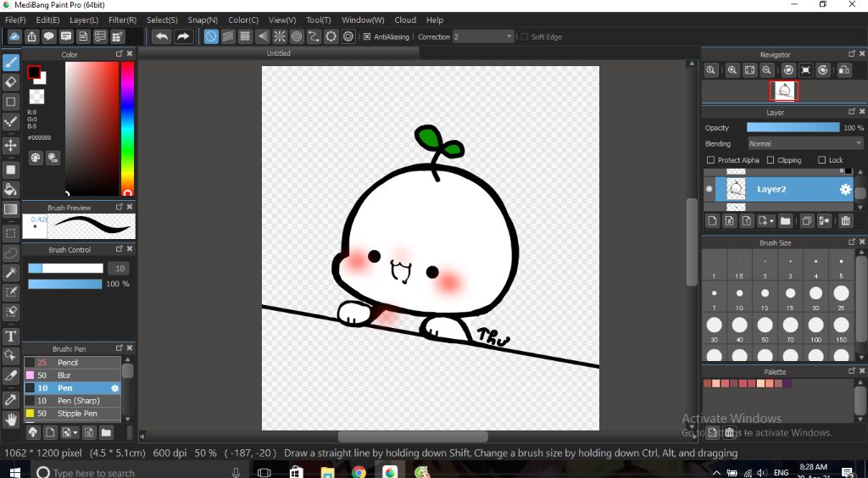The width and height of the screenshot is (868, 478).
Task: Open Chrome from the Windows taskbar
Action: pyautogui.click(x=359, y=472)
